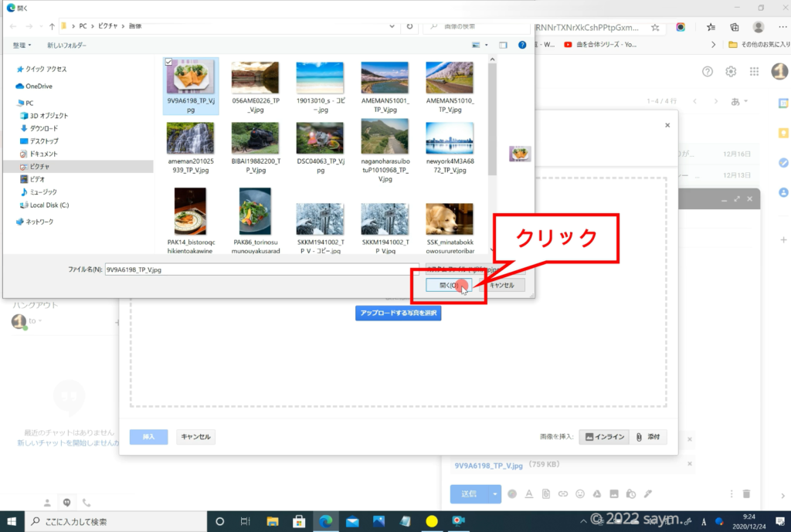Viewport: 791px width, 532px height.
Task: Select the 添付 attachment insert option
Action: point(648,437)
